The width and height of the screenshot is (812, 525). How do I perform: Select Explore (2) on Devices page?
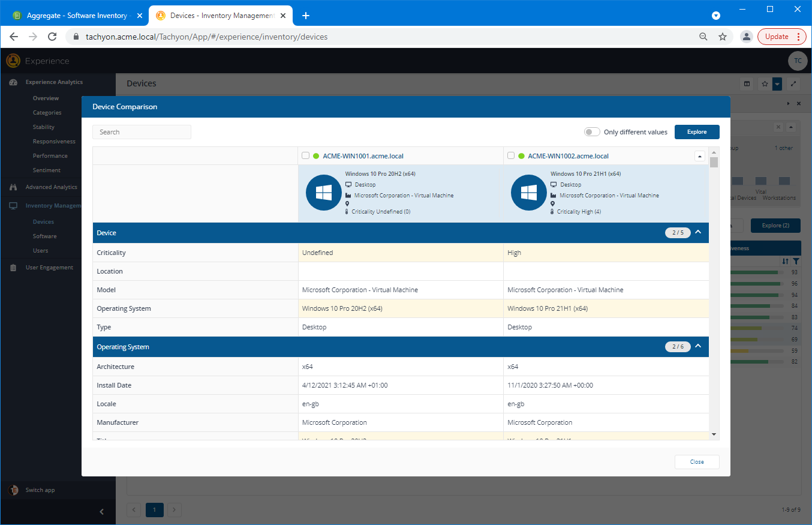(x=775, y=226)
